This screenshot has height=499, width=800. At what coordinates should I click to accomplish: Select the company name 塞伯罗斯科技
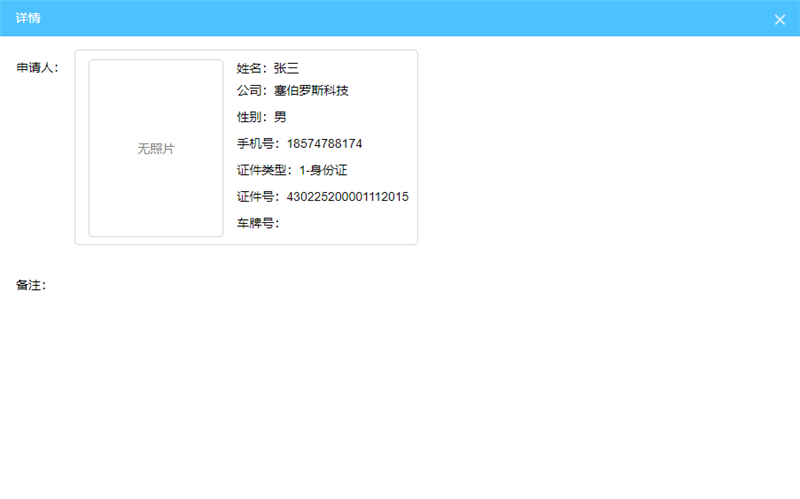click(x=311, y=91)
